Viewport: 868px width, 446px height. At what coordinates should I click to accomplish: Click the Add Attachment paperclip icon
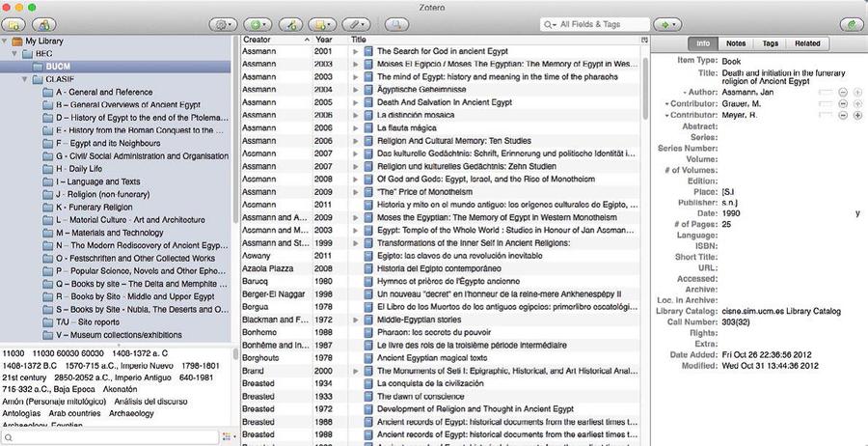pos(358,22)
